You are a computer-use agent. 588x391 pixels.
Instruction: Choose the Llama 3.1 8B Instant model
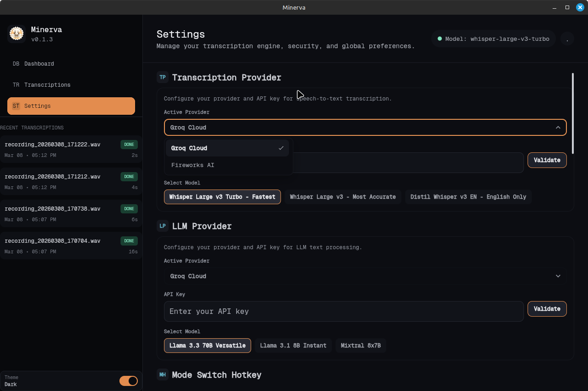[293, 346]
